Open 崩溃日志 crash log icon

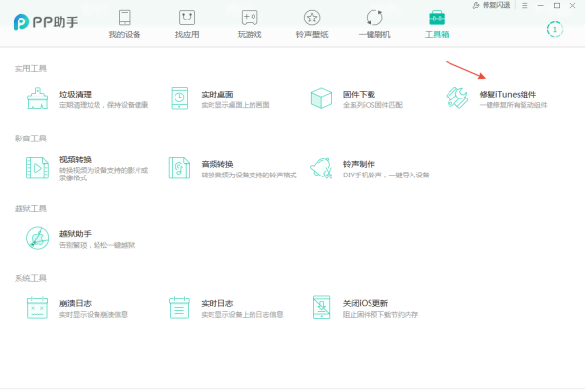tap(38, 308)
